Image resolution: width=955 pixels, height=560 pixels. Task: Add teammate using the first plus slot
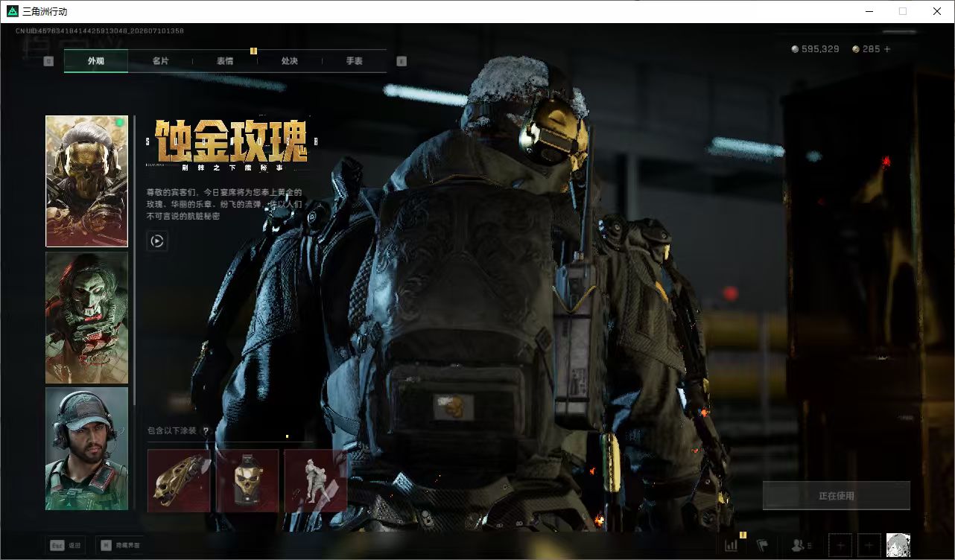pyautogui.click(x=840, y=545)
